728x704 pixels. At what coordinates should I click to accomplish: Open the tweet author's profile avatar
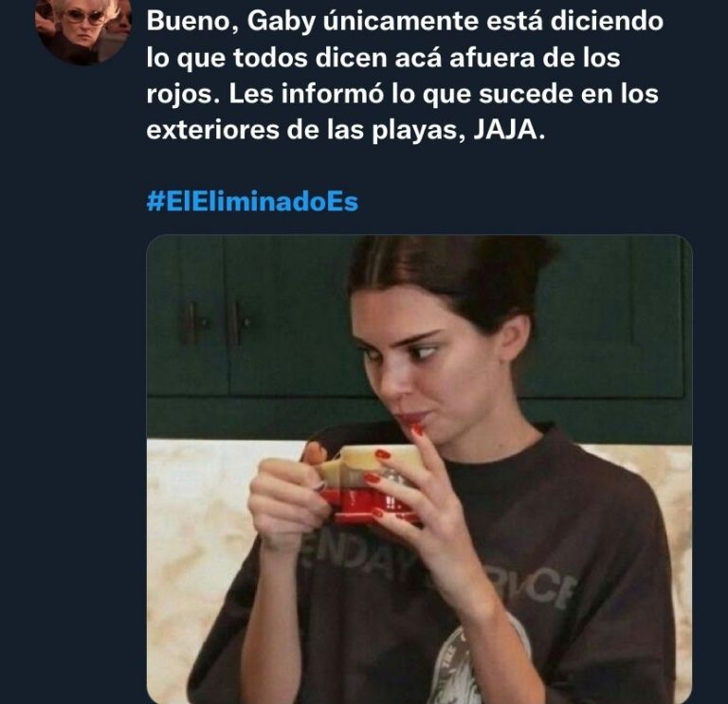click(83, 30)
